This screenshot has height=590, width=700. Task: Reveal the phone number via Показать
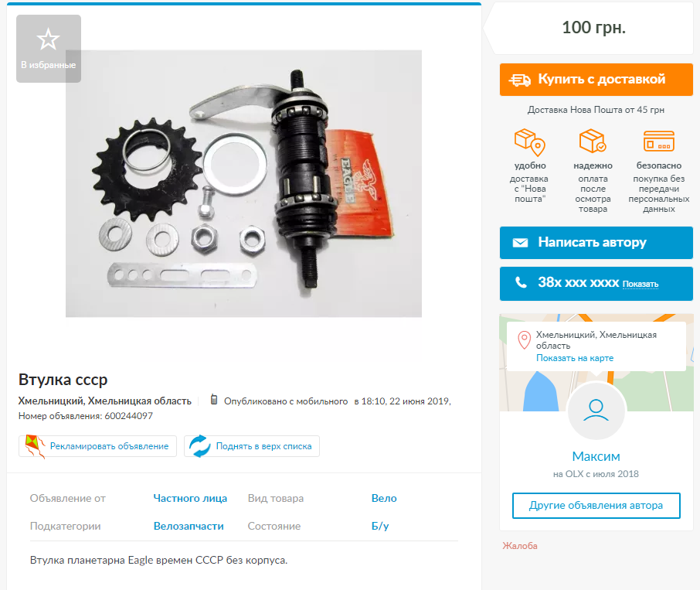(x=641, y=284)
